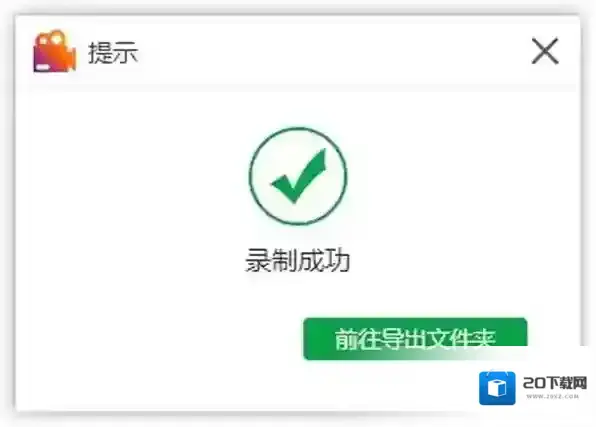
Task: Click blank dialog area left of green button
Action: [x=160, y=338]
